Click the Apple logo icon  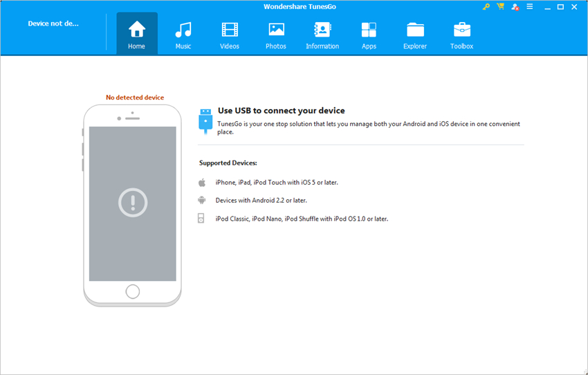[x=202, y=183]
